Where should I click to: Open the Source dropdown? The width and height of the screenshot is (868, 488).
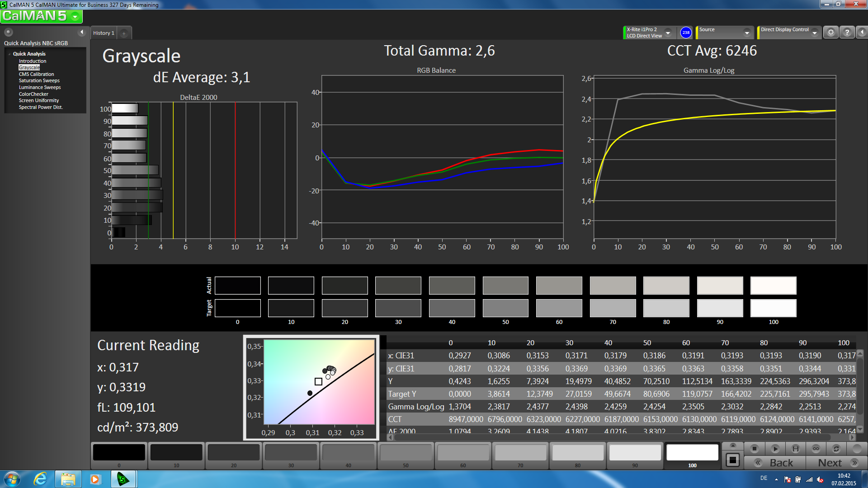pos(747,33)
